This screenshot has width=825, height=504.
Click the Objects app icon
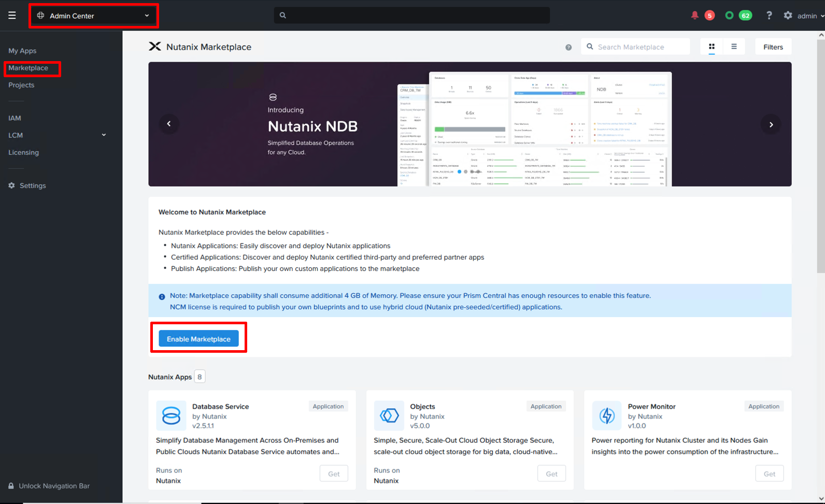pyautogui.click(x=389, y=415)
